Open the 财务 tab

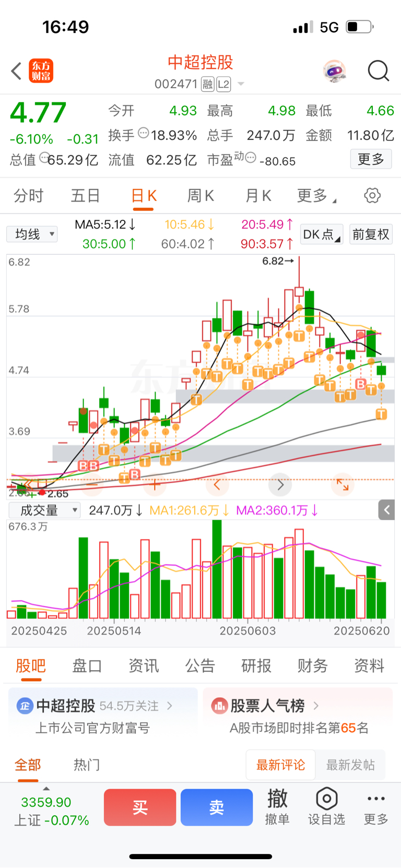tap(313, 665)
